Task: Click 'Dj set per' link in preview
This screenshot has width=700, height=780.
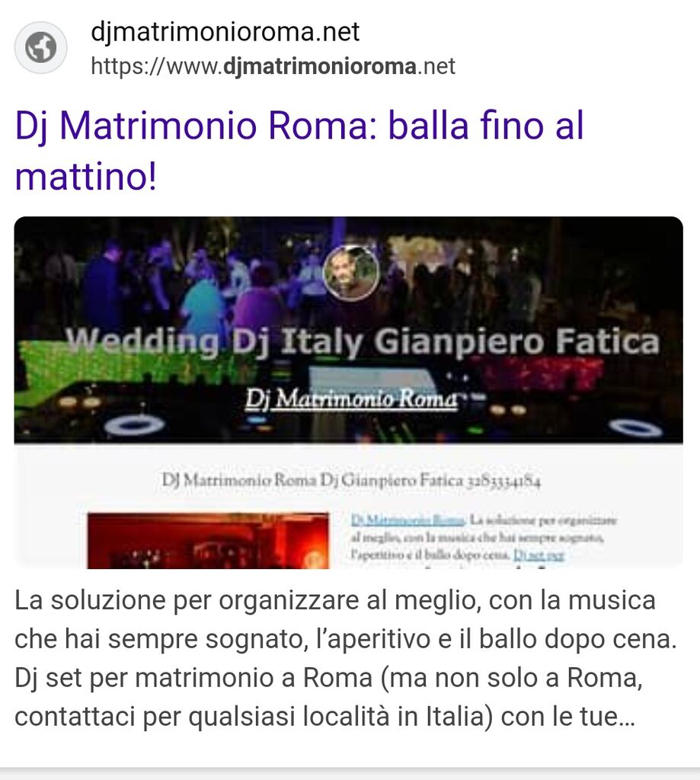Action: (539, 555)
